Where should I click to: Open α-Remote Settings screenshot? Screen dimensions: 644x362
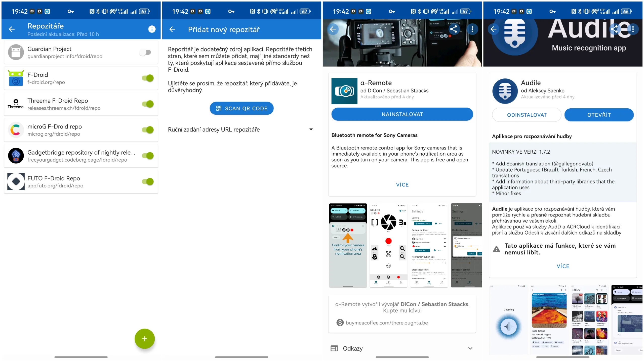pos(429,245)
